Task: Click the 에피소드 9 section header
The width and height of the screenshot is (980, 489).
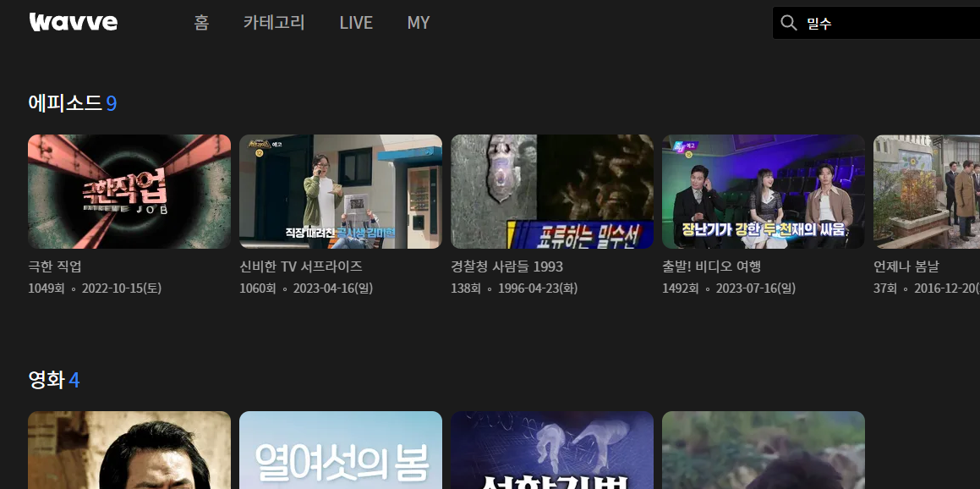Action: tap(73, 102)
